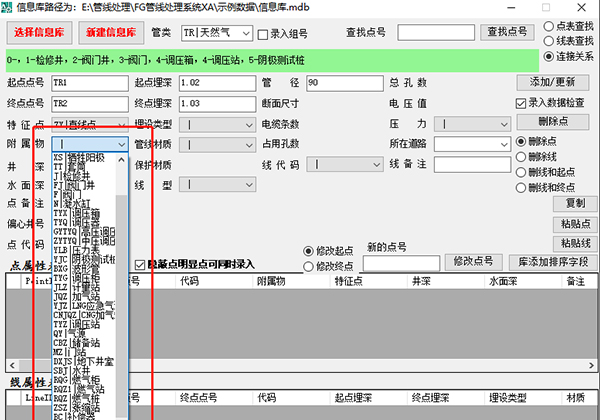Click the 新建信息库 button
The height and width of the screenshot is (420, 600).
[110, 34]
